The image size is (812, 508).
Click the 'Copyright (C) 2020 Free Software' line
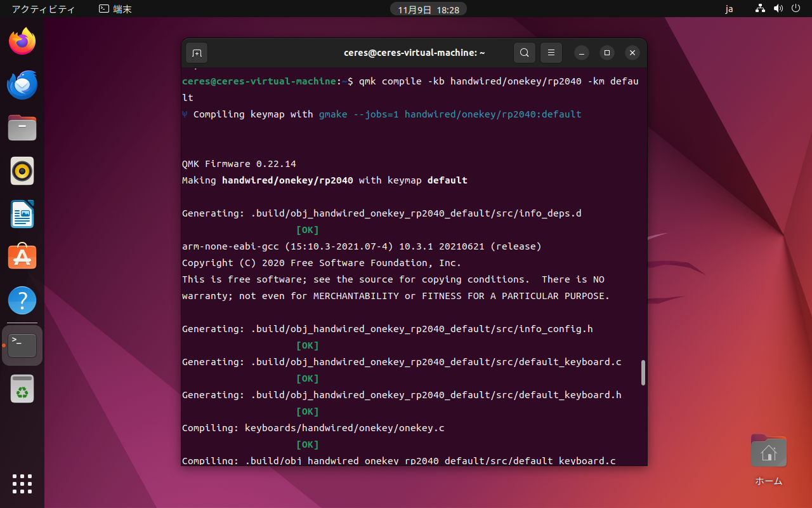(x=322, y=263)
